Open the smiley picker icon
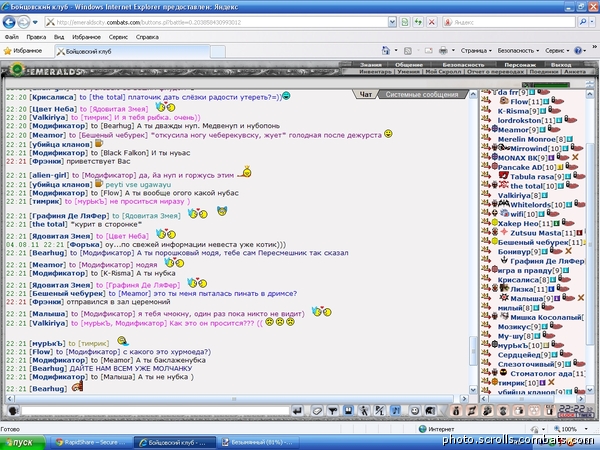600x450 pixels. click(x=415, y=411)
